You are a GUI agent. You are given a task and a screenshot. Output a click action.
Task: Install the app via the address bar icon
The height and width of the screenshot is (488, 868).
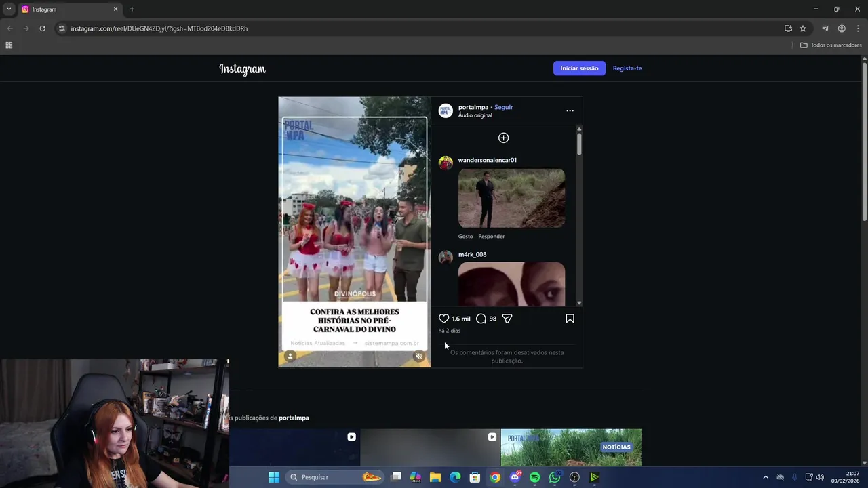click(788, 28)
